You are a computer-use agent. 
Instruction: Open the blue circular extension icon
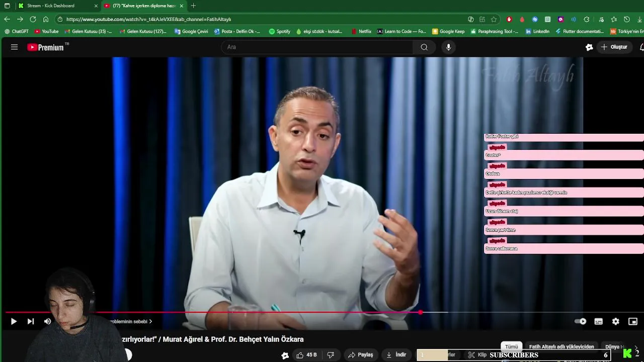pyautogui.click(x=535, y=19)
